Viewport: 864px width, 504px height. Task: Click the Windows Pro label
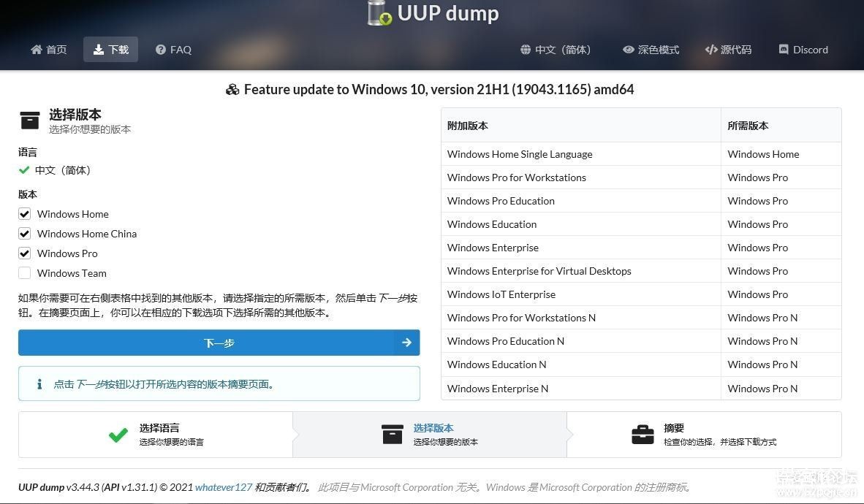67,253
